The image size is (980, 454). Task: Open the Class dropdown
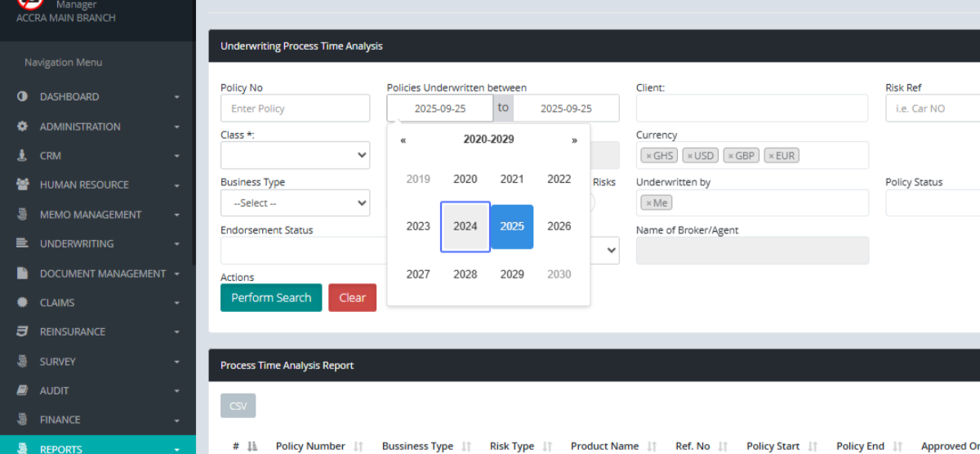pyautogui.click(x=295, y=155)
